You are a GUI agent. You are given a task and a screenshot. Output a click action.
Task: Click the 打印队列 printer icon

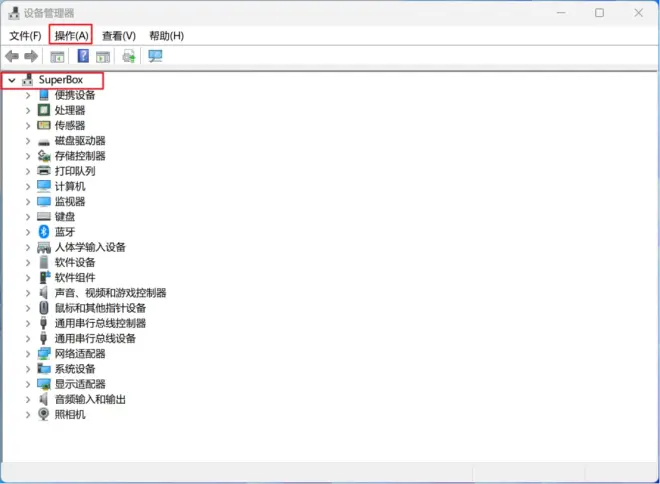click(44, 171)
